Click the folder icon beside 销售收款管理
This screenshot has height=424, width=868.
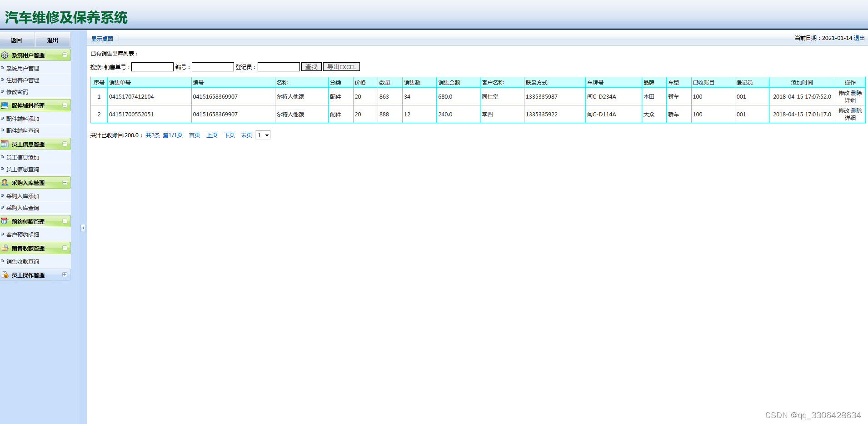click(5, 248)
